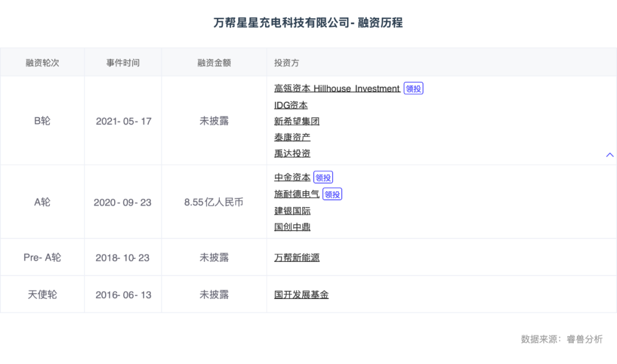
Task: Click the 数据来源：睿兽分析 footer text
Action: (x=562, y=339)
